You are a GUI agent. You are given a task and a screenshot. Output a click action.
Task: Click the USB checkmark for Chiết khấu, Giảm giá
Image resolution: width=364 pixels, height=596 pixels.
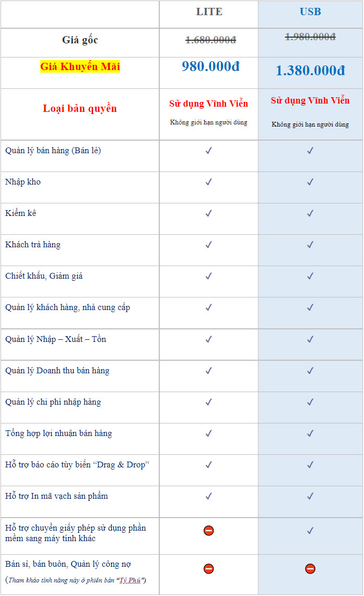click(310, 276)
